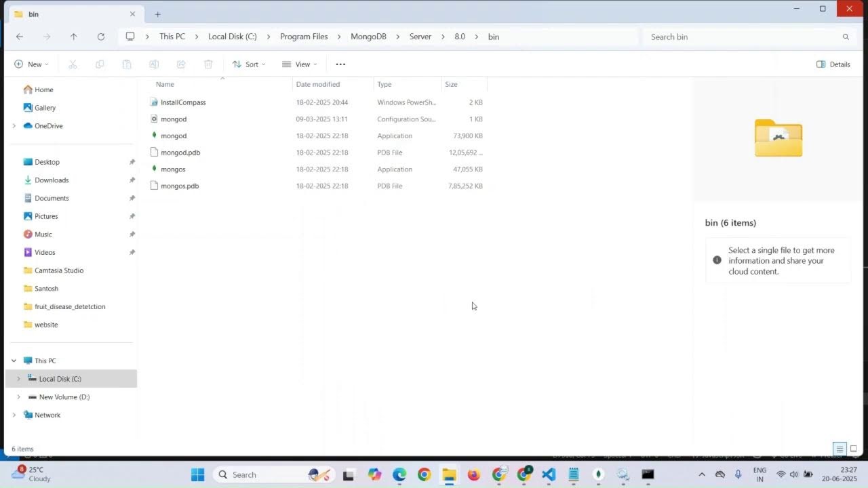
Task: Expand the Network tree node
Action: click(x=14, y=415)
